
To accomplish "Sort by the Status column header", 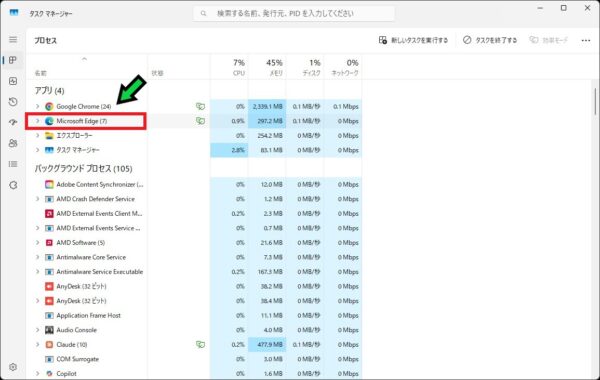I will coord(179,67).
